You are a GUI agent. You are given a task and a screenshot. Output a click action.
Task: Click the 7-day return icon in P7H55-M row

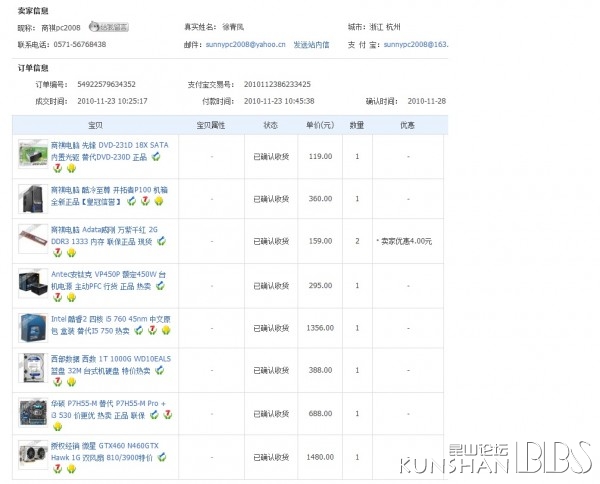[x=168, y=415]
